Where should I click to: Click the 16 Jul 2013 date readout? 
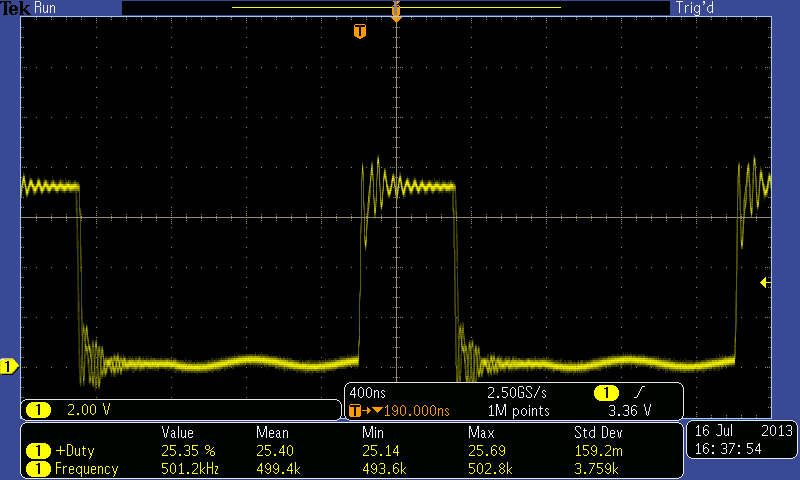coord(743,431)
